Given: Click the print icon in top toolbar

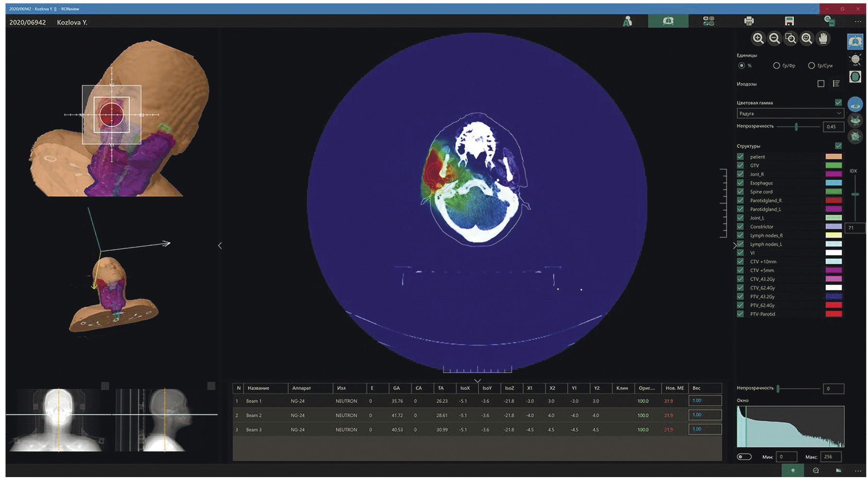Looking at the screenshot, I should (749, 21).
